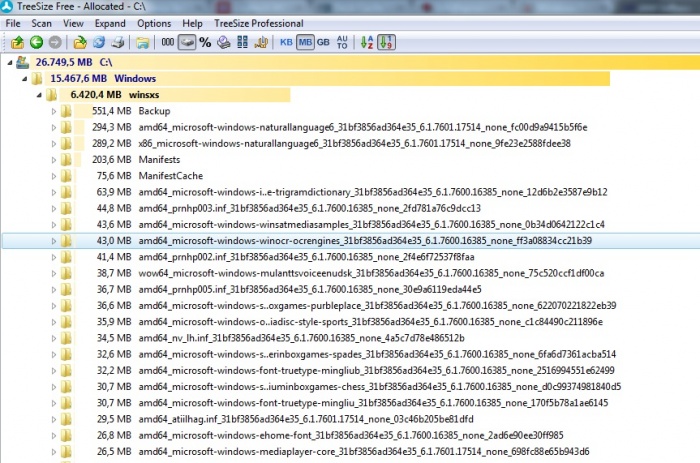The width and height of the screenshot is (700, 463).
Task: Click the bar chart icon in toolbar
Action: point(262,42)
